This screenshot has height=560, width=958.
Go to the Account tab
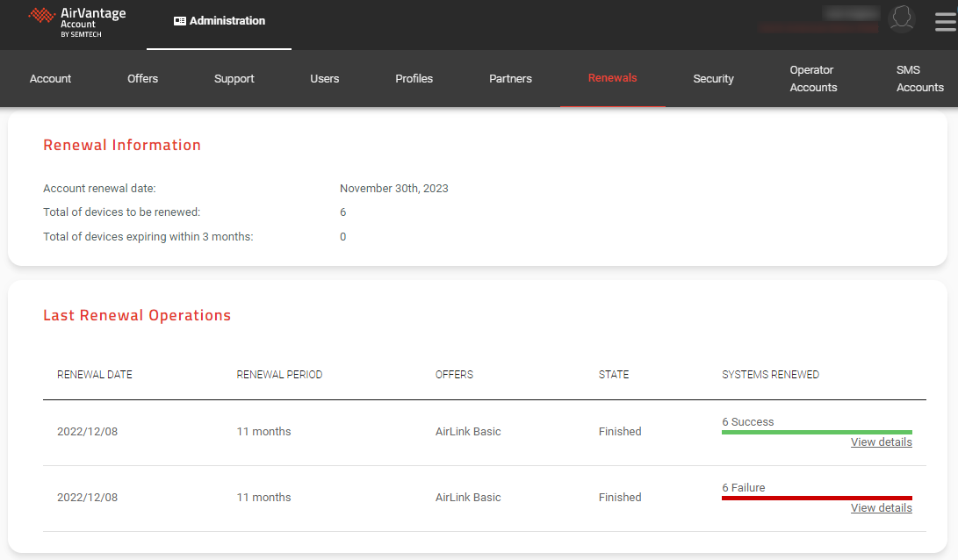(x=50, y=79)
